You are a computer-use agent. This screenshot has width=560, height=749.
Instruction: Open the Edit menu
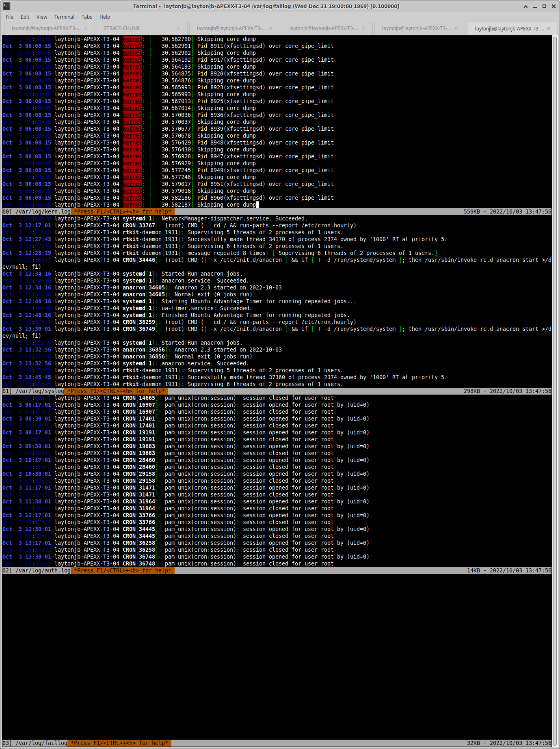click(25, 17)
